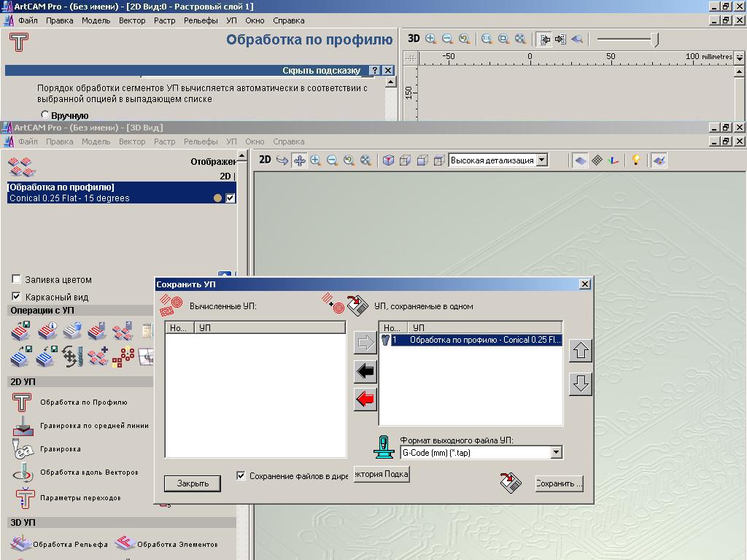Click zoom out icon in 3D view toolbar
747x560 pixels.
tap(332, 160)
